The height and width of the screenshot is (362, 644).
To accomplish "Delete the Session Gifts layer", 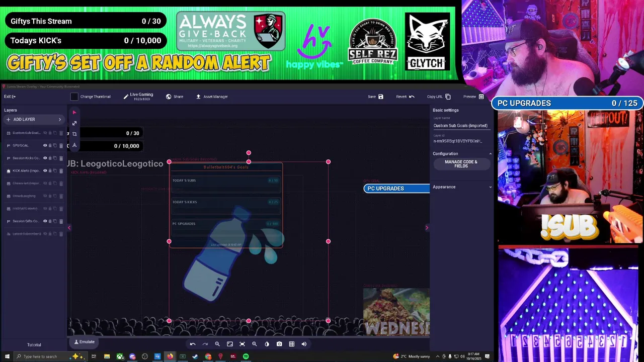I will click(61, 221).
